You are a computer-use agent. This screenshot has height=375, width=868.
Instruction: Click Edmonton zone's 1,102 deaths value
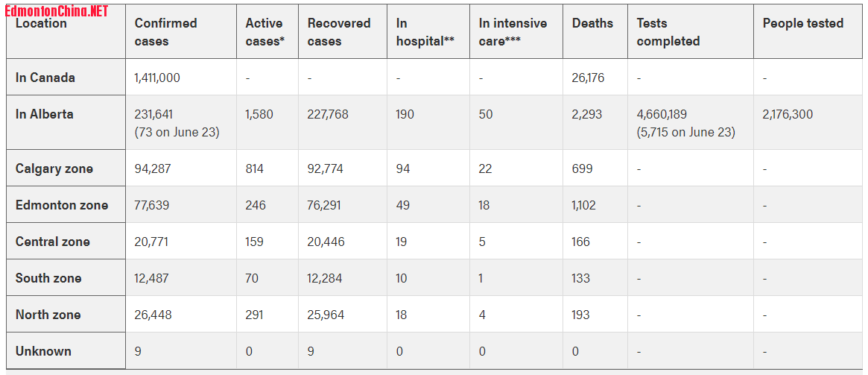point(584,205)
